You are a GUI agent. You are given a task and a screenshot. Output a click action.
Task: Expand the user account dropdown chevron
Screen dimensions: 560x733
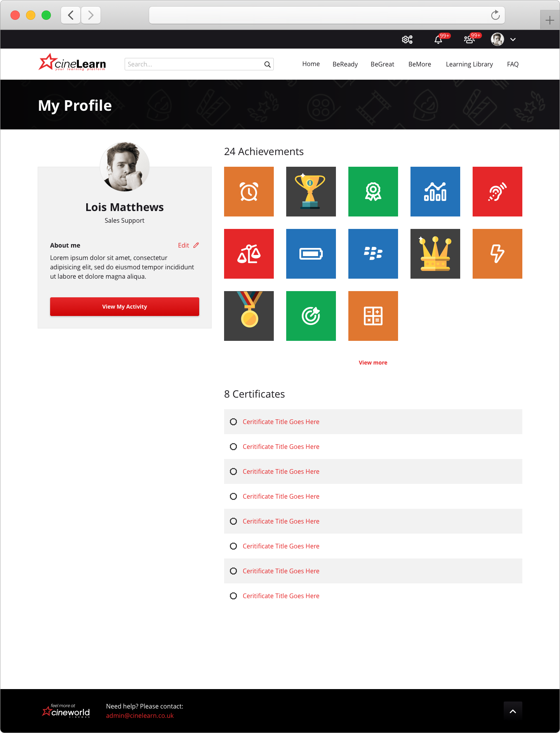(x=513, y=39)
